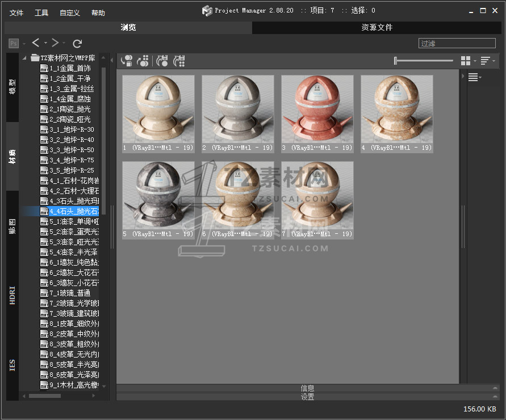Click the 过滤 filter input field
The image size is (506, 420).
point(457,43)
